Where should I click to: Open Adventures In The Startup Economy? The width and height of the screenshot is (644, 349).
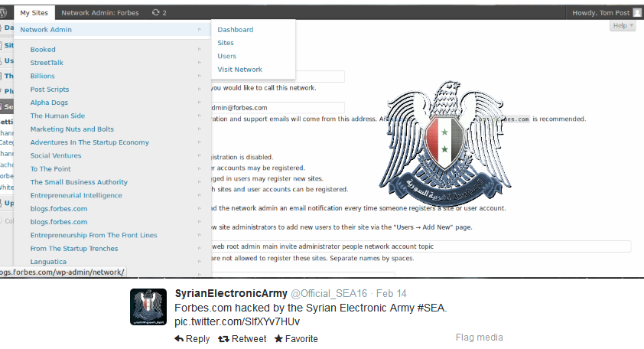[x=89, y=142]
